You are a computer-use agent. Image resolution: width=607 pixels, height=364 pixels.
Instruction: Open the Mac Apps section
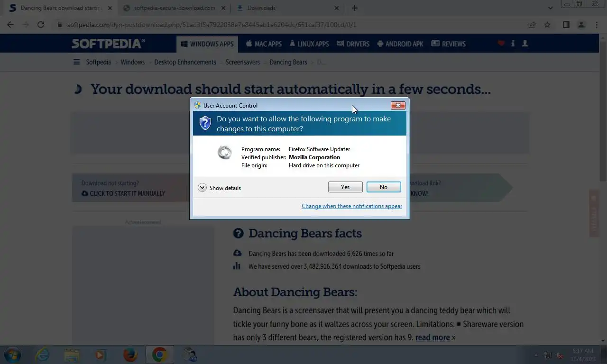click(264, 44)
